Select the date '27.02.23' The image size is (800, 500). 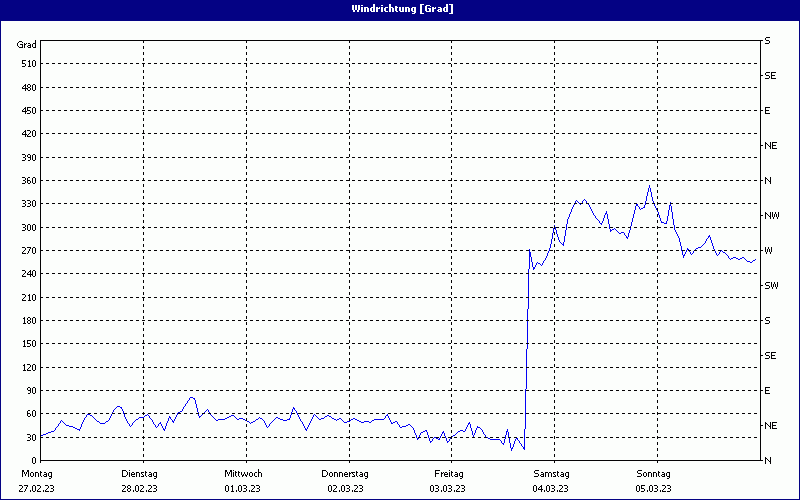36,489
